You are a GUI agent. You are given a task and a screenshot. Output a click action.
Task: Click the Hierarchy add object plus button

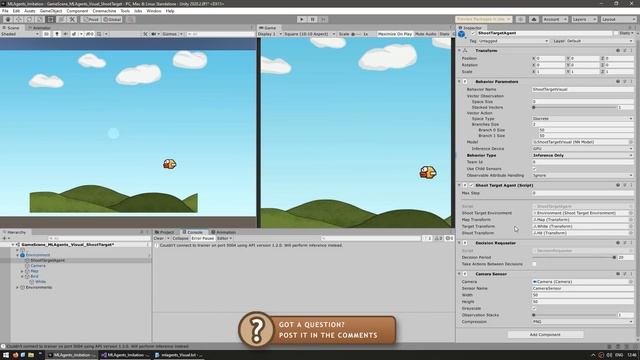[4, 238]
